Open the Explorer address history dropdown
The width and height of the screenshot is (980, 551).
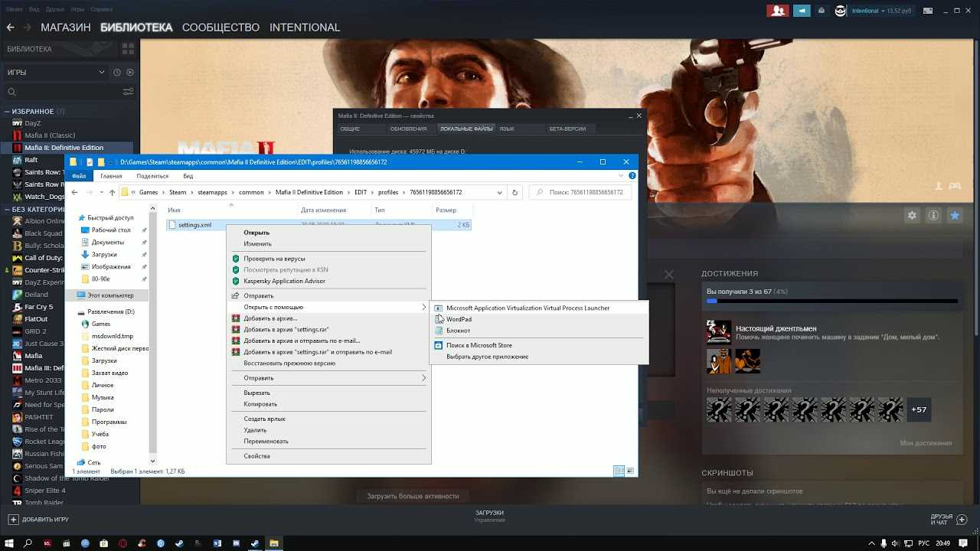pyautogui.click(x=499, y=193)
